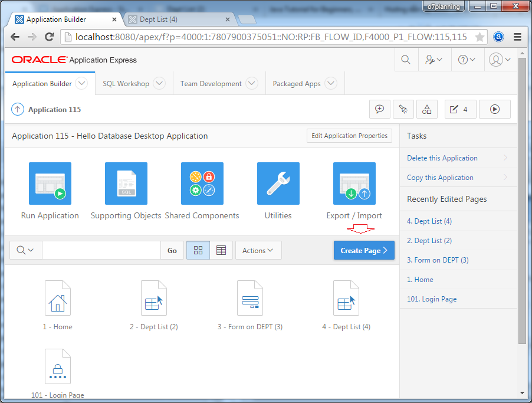532x403 pixels.
Task: Click the scrollbar down arrow
Action: coord(522,393)
